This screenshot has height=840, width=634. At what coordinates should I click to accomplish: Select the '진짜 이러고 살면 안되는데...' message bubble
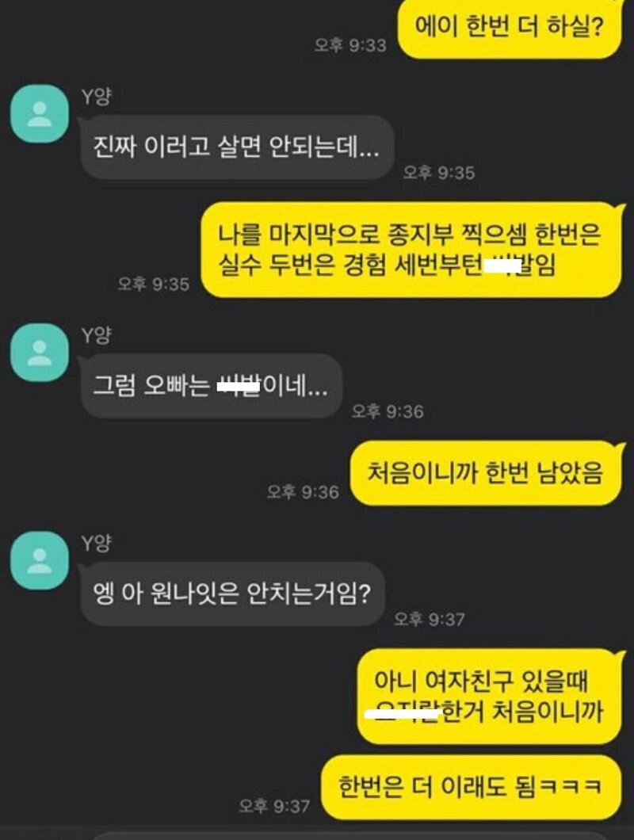coord(238,147)
